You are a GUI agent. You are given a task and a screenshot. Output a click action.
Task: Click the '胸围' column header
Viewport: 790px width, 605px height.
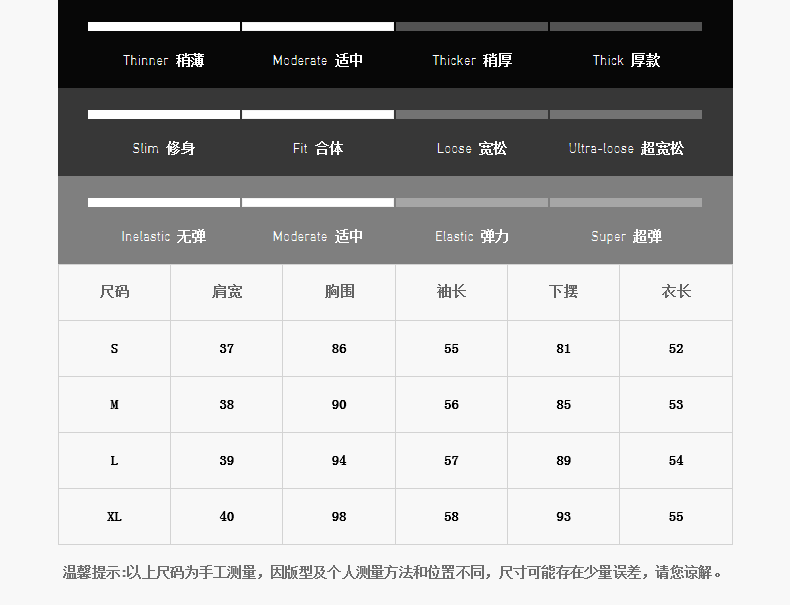point(339,292)
